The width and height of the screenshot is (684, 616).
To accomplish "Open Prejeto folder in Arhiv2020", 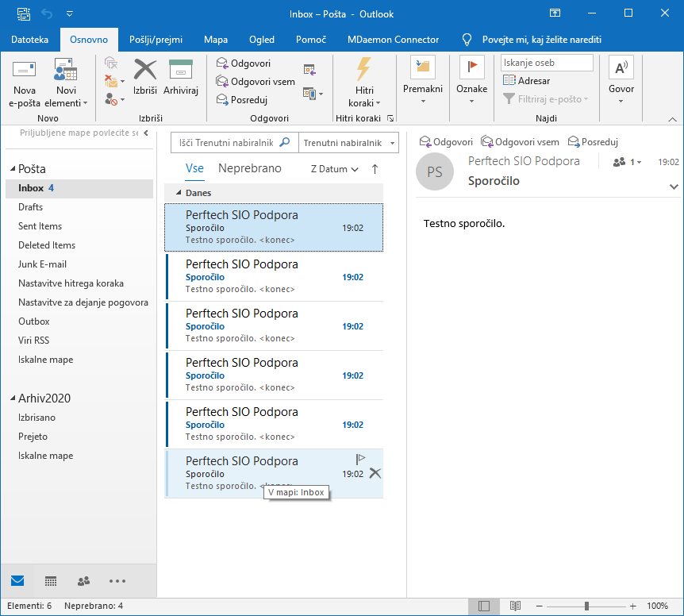I will coord(33,437).
